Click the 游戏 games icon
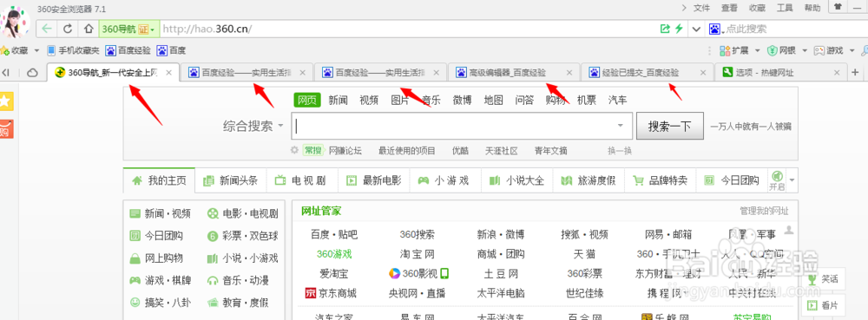 pos(819,50)
